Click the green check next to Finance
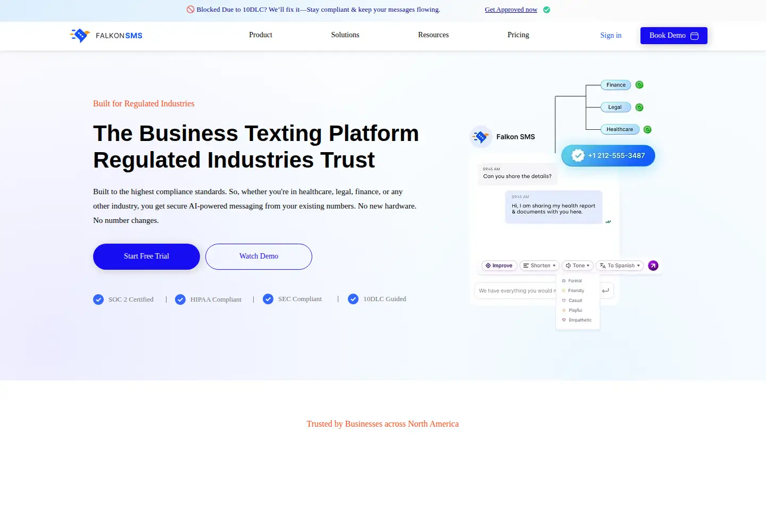Screen dimensions: 766x532 [639, 85]
